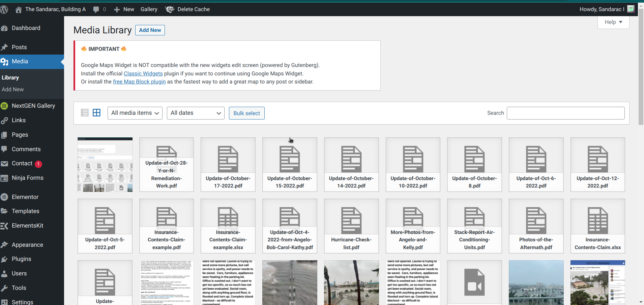Click the Add New button beside Media Library

coord(150,30)
